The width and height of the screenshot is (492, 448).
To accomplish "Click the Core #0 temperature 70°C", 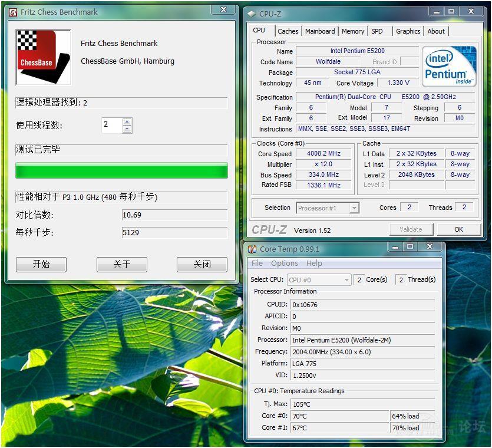I will (x=340, y=416).
